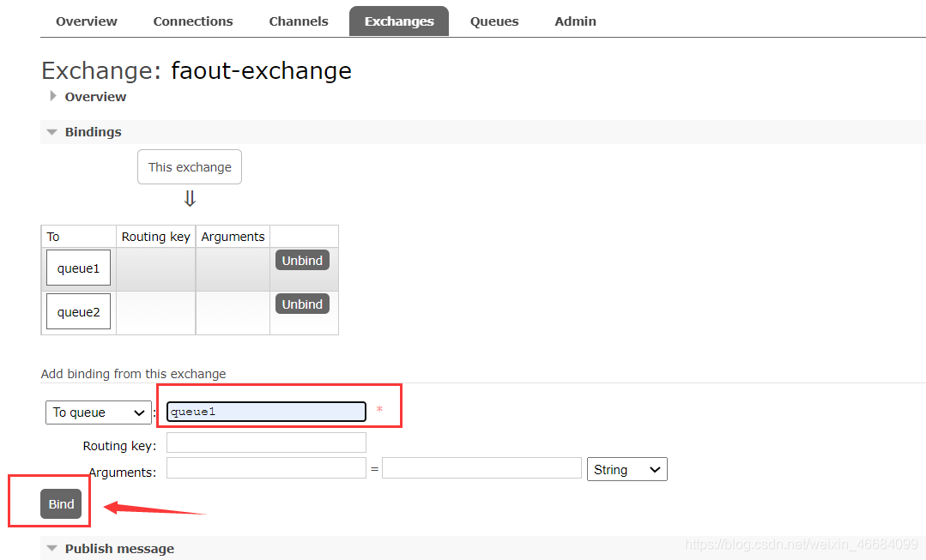This screenshot has height=560, width=926.
Task: Open the To queue destination dropdown
Action: (99, 412)
